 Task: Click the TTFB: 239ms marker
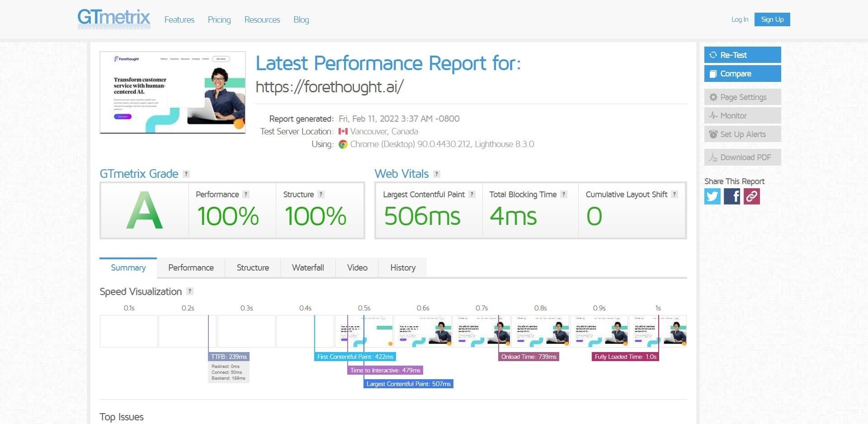click(229, 357)
